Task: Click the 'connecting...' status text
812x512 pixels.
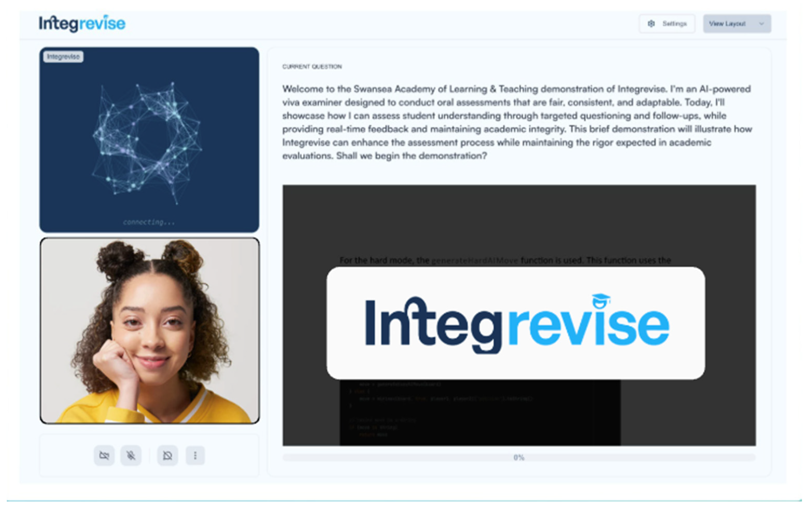Action: [x=149, y=222]
